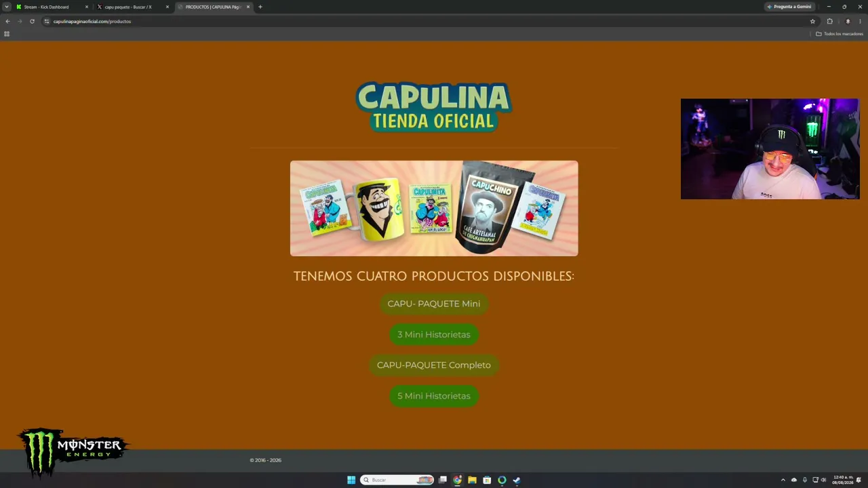Reload the current page
This screenshot has width=868, height=488.
[32, 21]
